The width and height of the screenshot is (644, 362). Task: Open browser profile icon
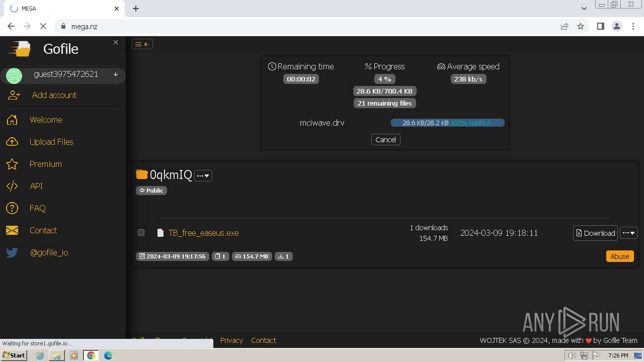click(x=616, y=26)
